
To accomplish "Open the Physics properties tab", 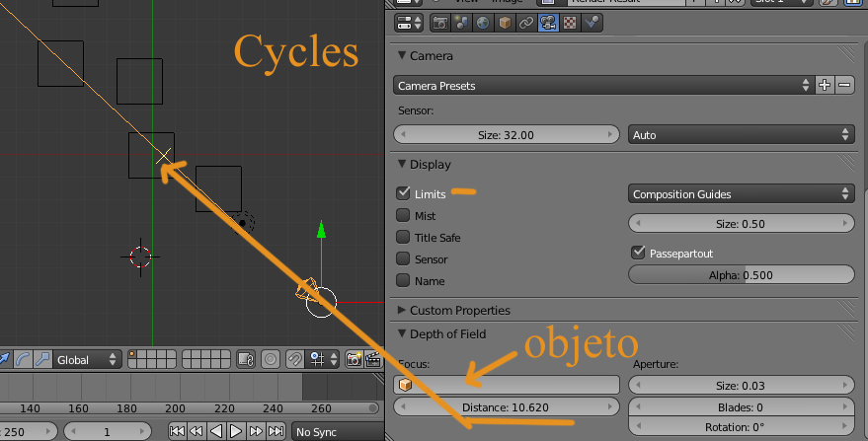I will click(x=592, y=23).
